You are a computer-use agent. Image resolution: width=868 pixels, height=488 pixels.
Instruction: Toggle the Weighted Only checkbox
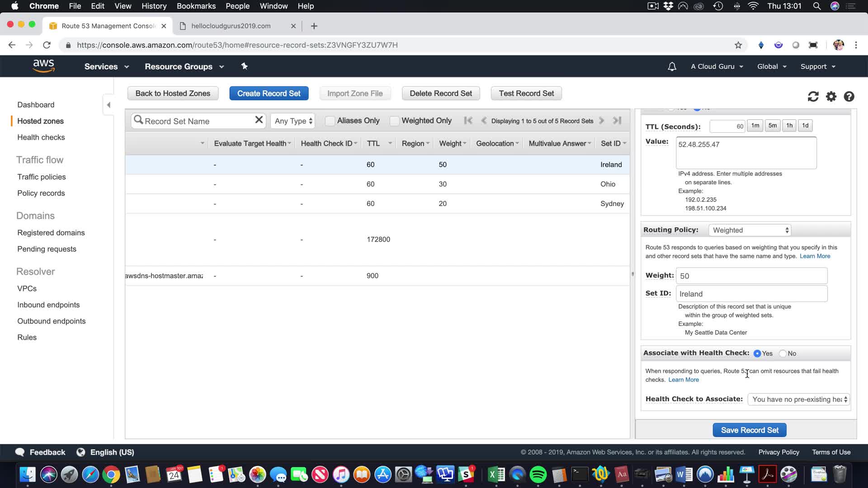pos(394,121)
